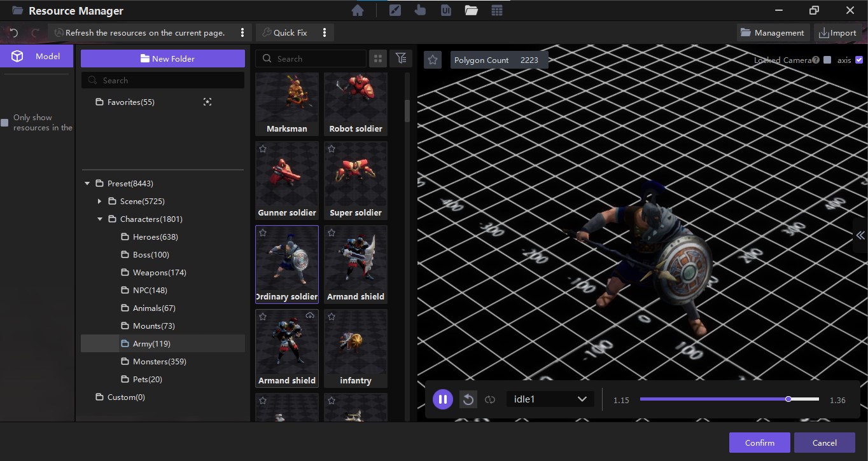Collapse the Characters(1801) folder

click(x=100, y=219)
